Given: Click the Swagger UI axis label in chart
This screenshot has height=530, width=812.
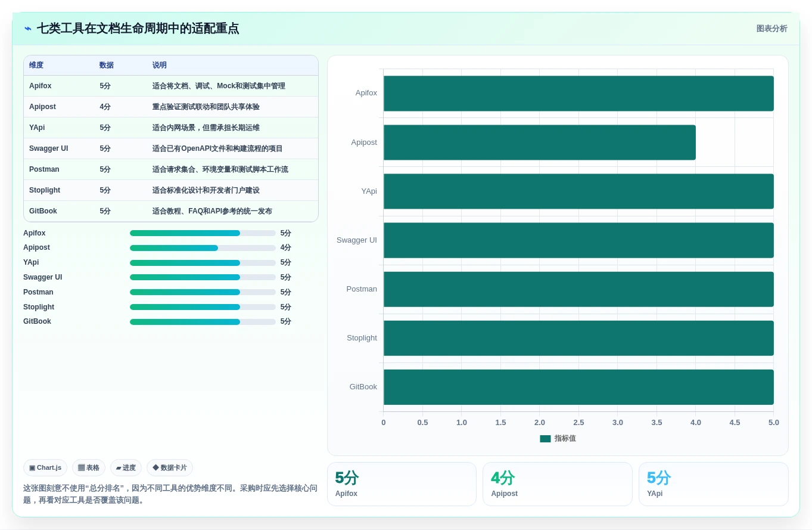Looking at the screenshot, I should coord(357,240).
